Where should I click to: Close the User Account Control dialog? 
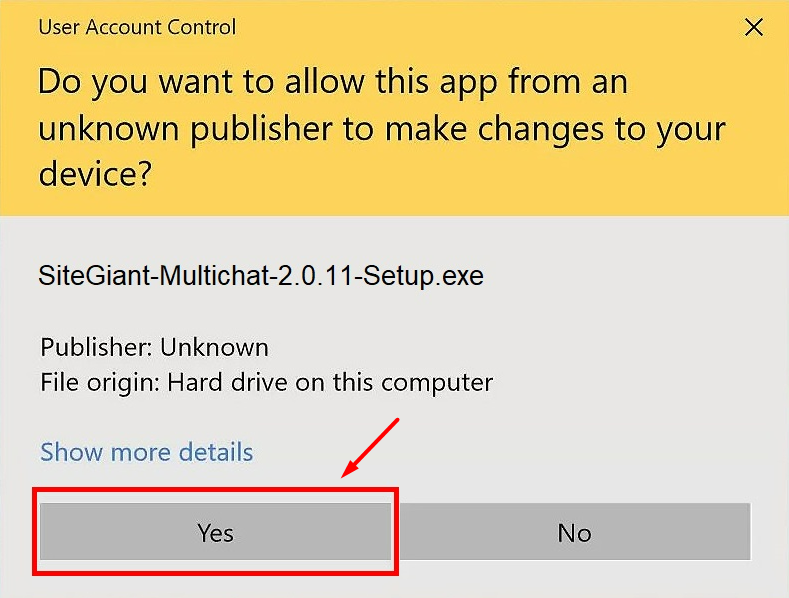[754, 27]
